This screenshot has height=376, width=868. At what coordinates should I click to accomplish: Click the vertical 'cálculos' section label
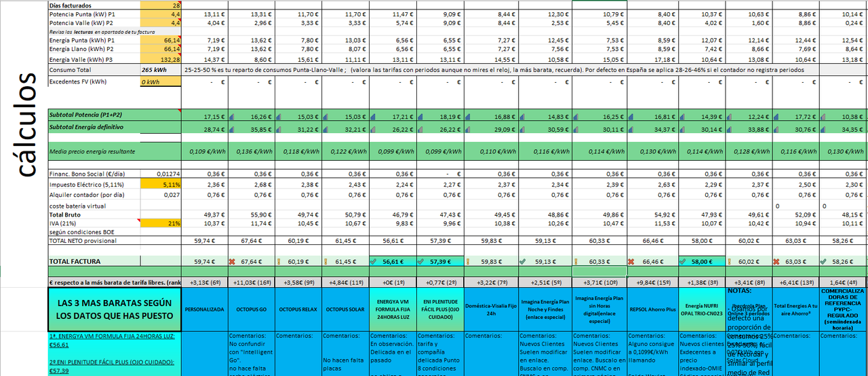[25, 125]
